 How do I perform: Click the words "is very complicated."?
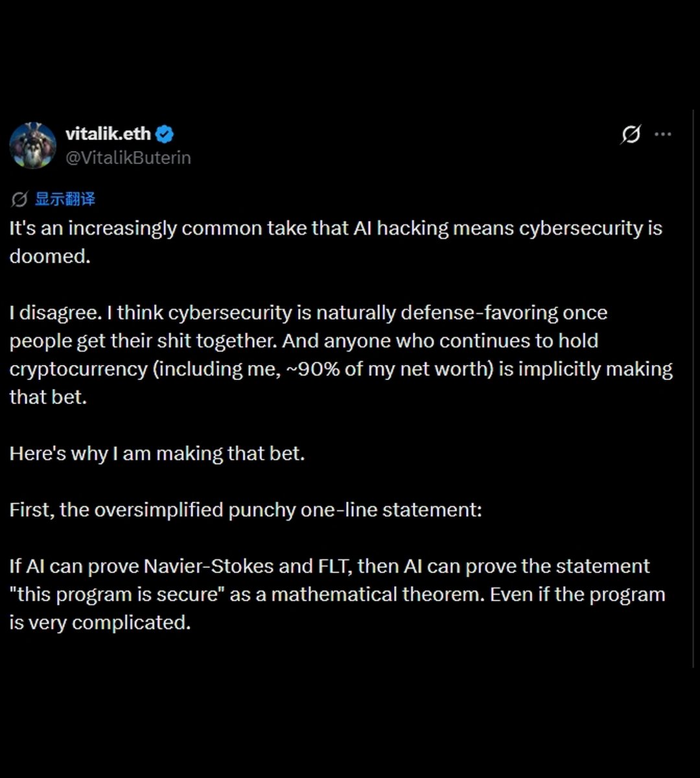click(100, 622)
